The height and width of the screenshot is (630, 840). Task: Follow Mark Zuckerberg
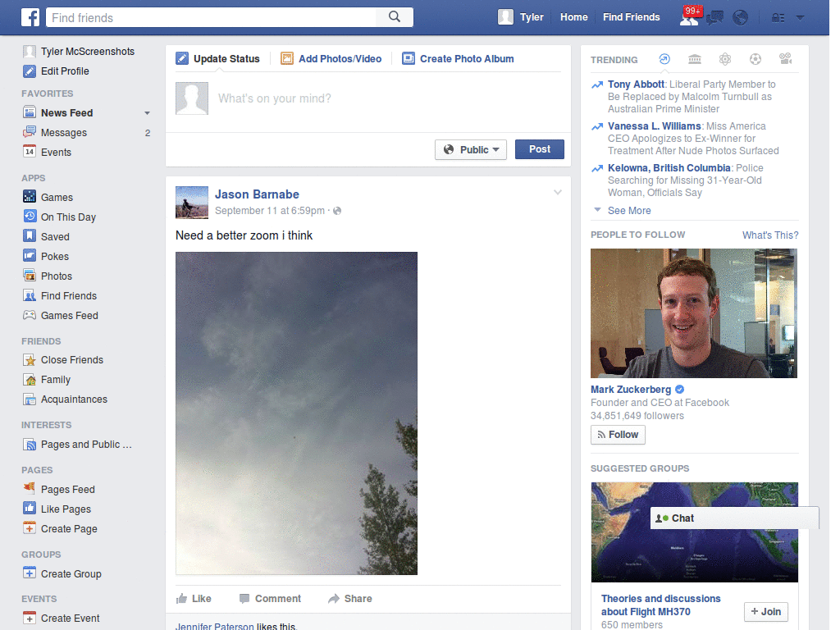[x=618, y=435]
